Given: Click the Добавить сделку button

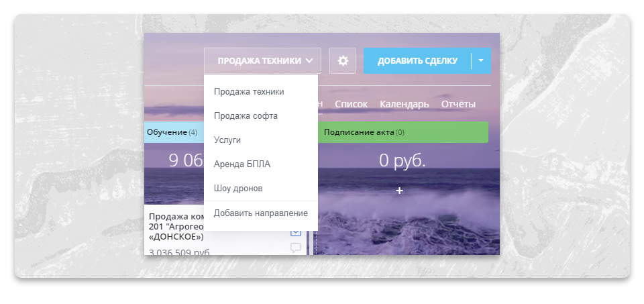Looking at the screenshot, I should (x=417, y=61).
